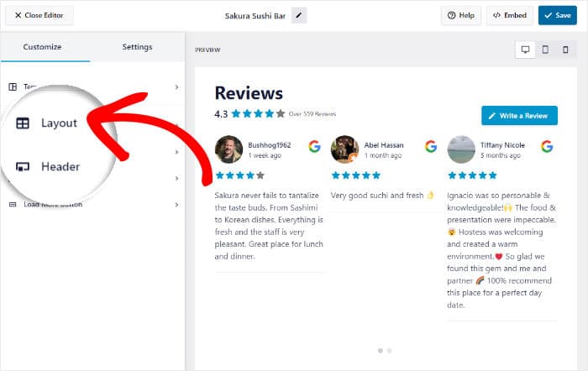Open the Layout section
The image size is (588, 371).
[x=60, y=123]
